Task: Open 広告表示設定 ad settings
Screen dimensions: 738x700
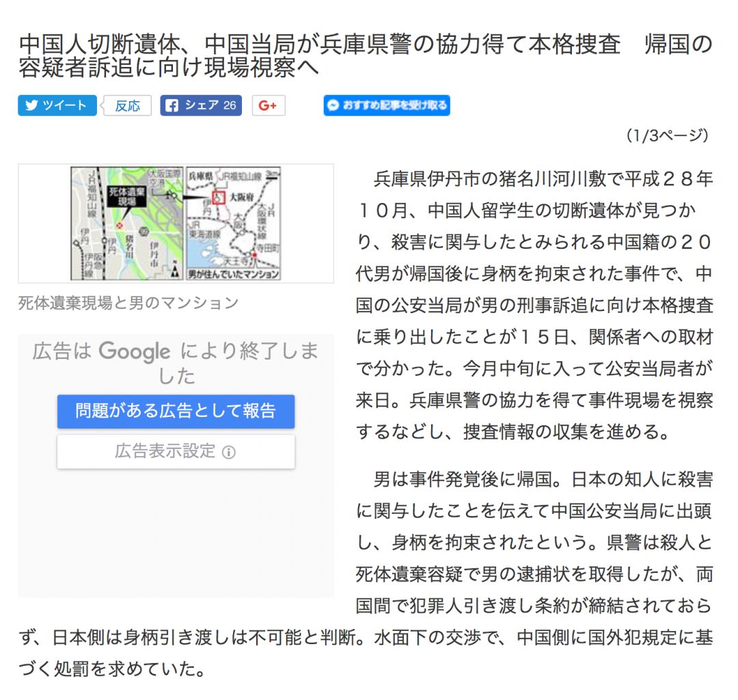Action: point(176,451)
